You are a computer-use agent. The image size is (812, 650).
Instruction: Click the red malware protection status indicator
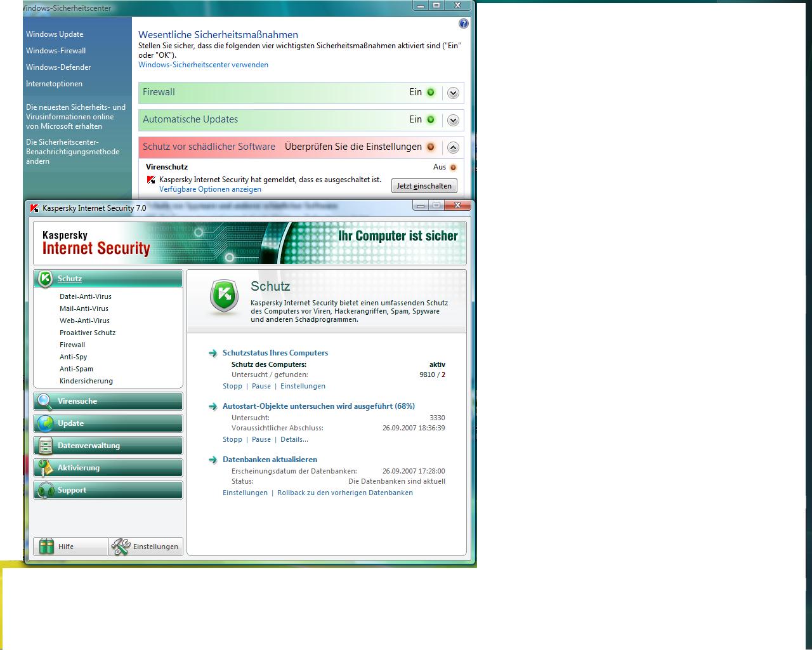pyautogui.click(x=431, y=147)
